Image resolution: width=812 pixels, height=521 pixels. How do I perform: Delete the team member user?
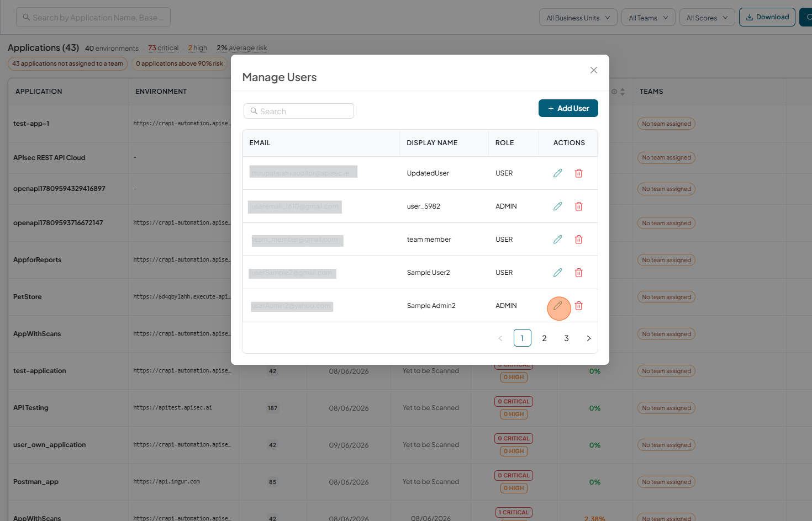click(579, 240)
